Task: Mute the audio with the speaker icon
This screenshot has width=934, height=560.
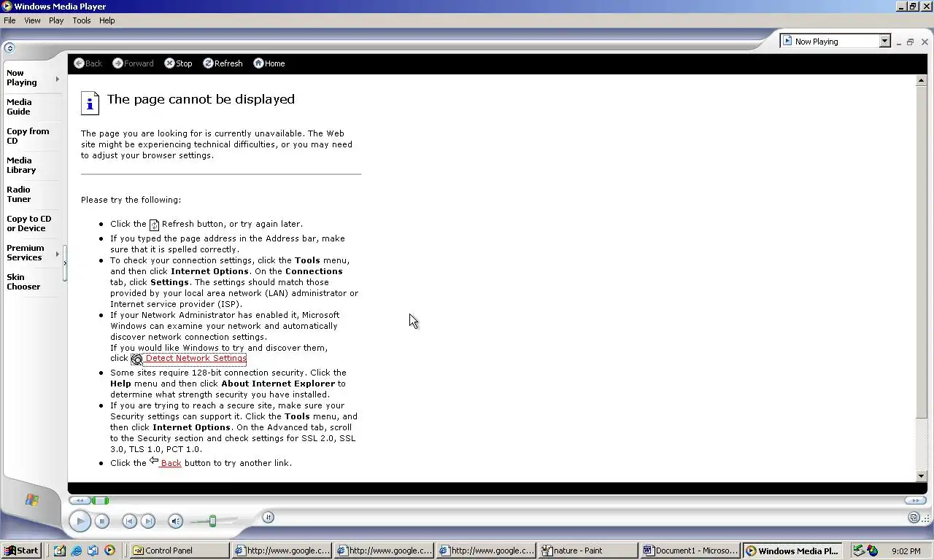Action: [175, 521]
